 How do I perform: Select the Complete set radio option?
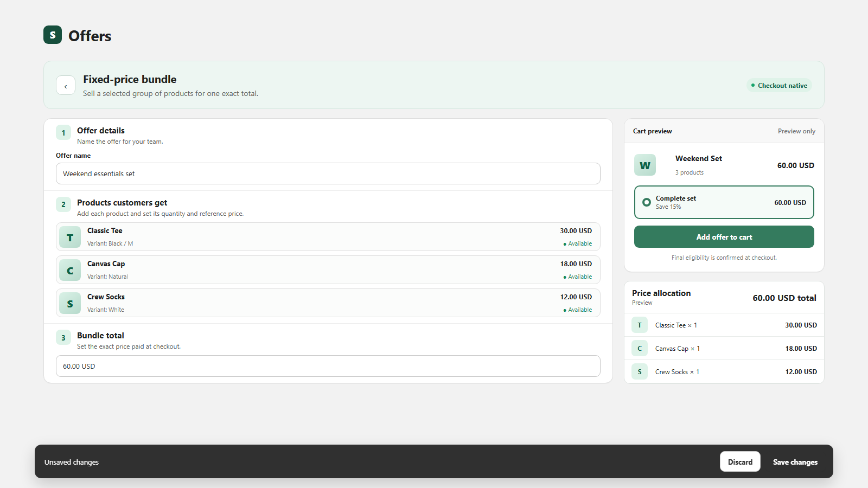[x=647, y=202]
